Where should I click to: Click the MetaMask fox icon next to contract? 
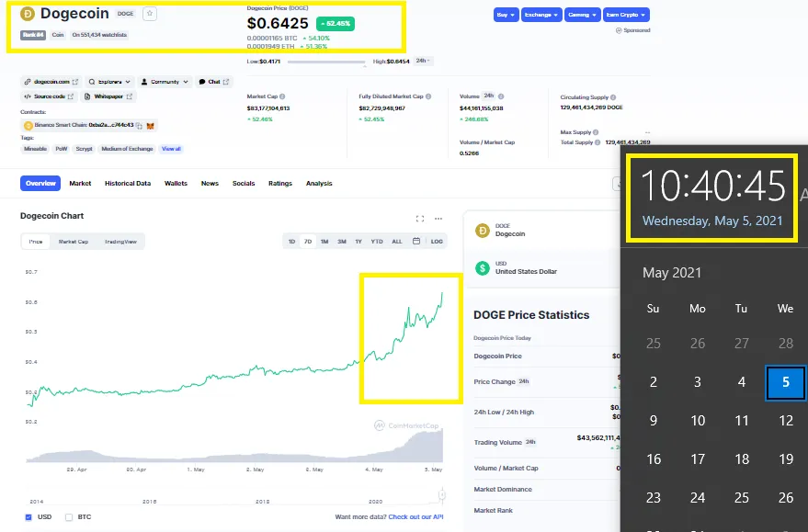click(x=150, y=126)
